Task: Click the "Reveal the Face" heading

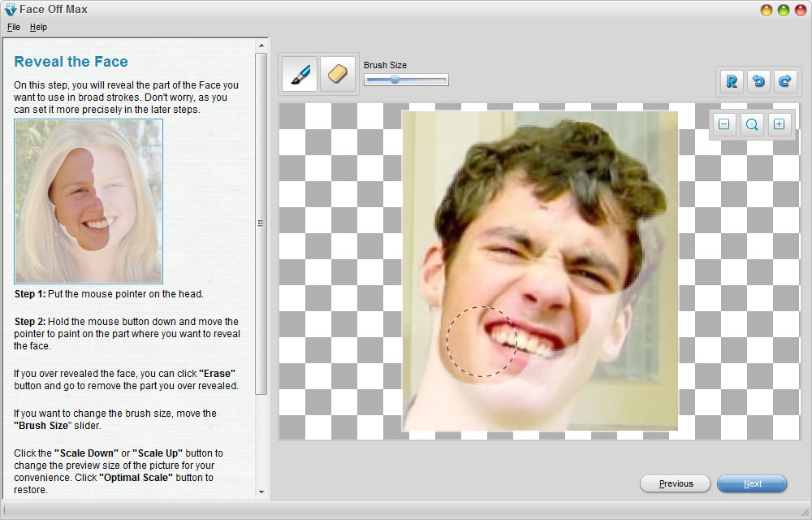Action: click(71, 62)
